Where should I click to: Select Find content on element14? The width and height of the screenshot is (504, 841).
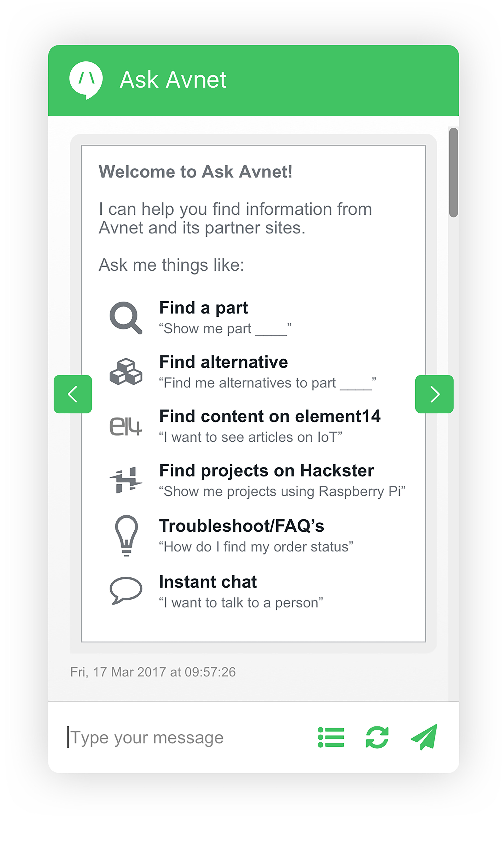(270, 417)
